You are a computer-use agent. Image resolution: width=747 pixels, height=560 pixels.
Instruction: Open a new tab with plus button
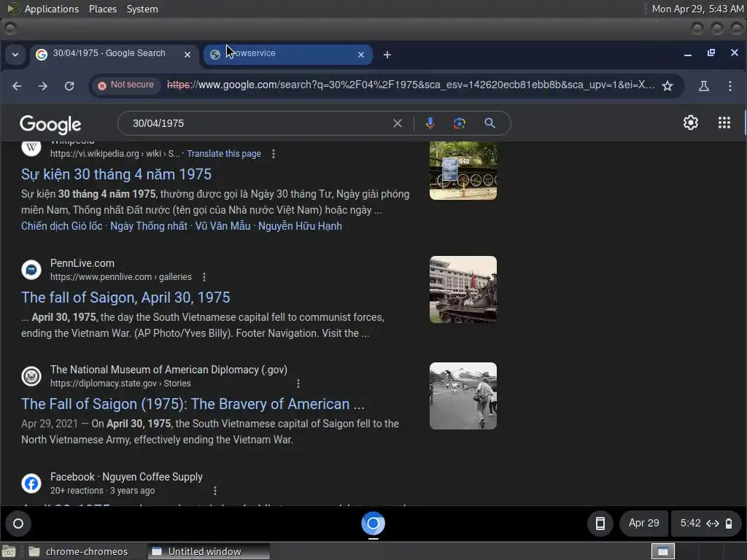coord(387,55)
